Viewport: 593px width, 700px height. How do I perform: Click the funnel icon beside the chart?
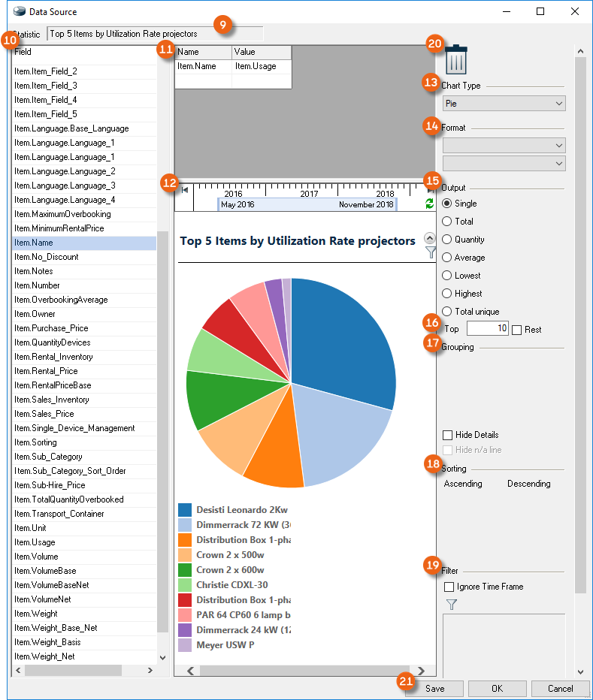click(430, 253)
